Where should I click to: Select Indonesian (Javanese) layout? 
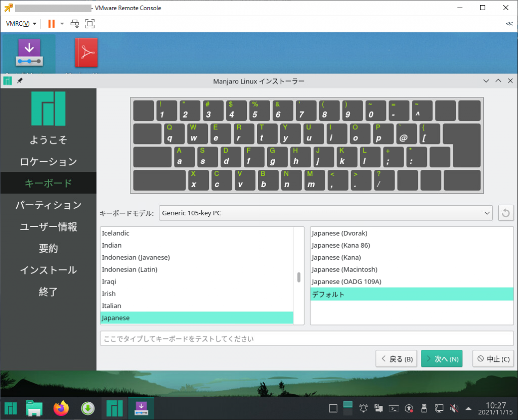[x=197, y=257]
